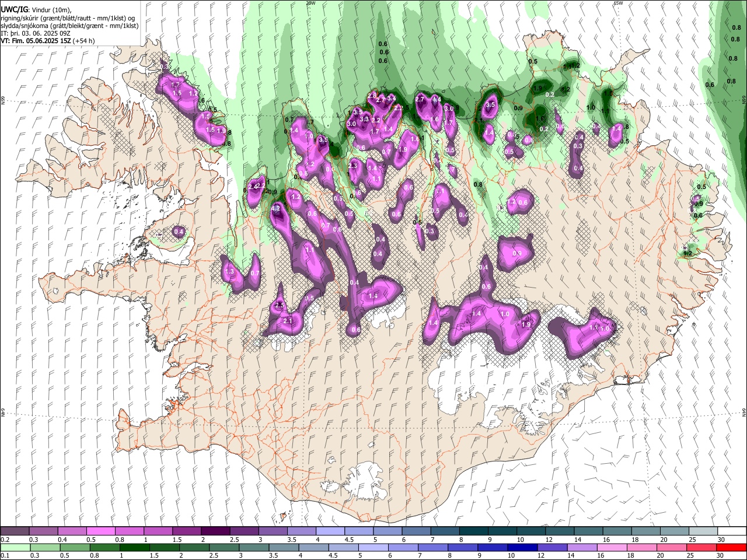The height and width of the screenshot is (560, 747).
Task: Select the dark grey-purple first swatch of snow scale
Action: tap(15, 531)
